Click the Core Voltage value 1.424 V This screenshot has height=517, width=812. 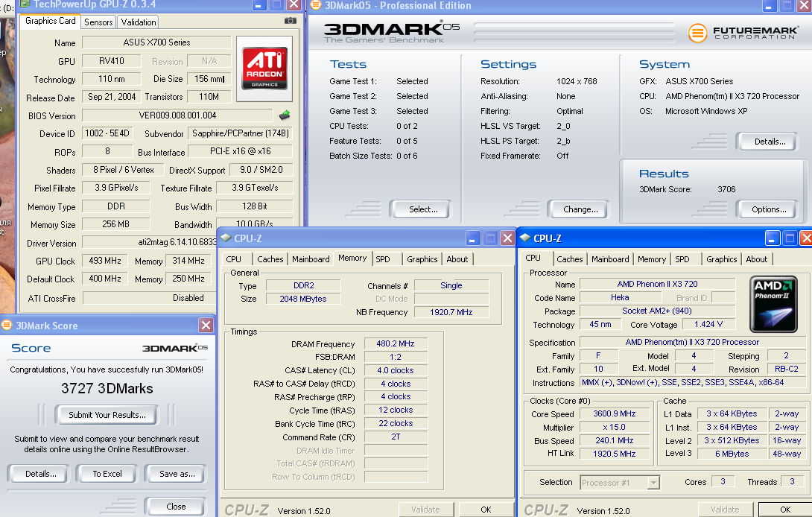click(708, 324)
